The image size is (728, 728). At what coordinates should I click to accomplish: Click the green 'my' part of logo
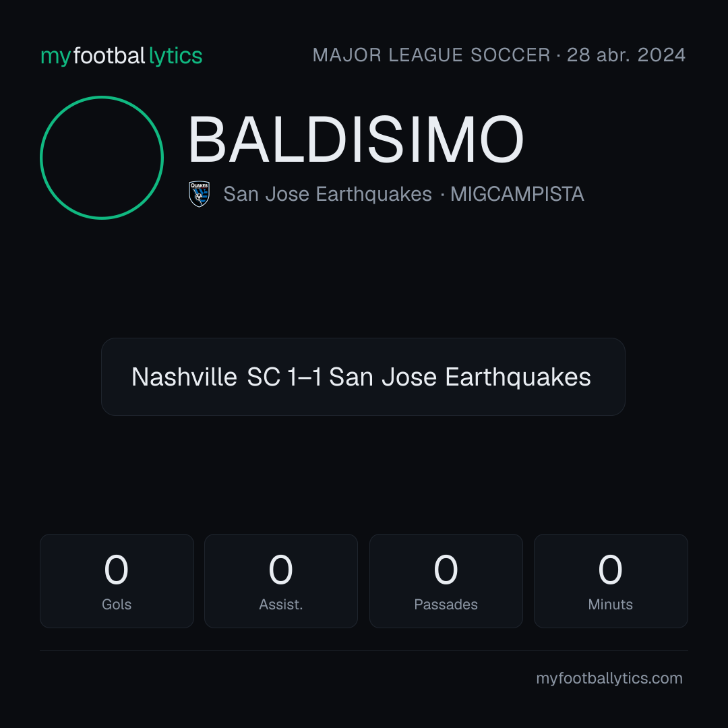[55, 57]
